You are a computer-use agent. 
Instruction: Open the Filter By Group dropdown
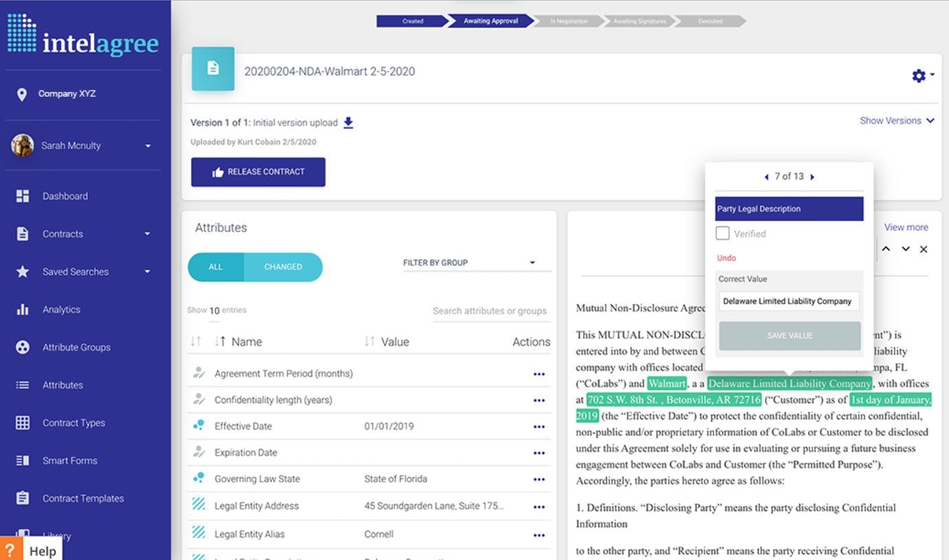click(475, 262)
